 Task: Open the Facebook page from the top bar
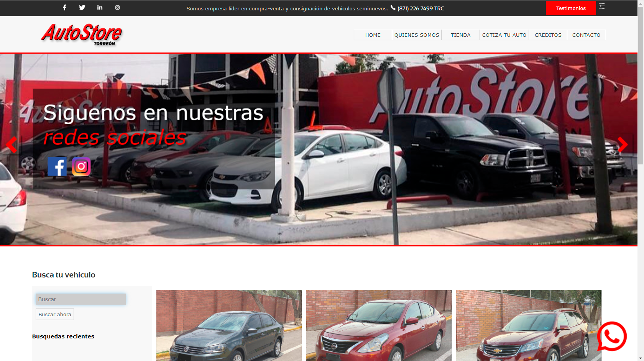tap(64, 7)
